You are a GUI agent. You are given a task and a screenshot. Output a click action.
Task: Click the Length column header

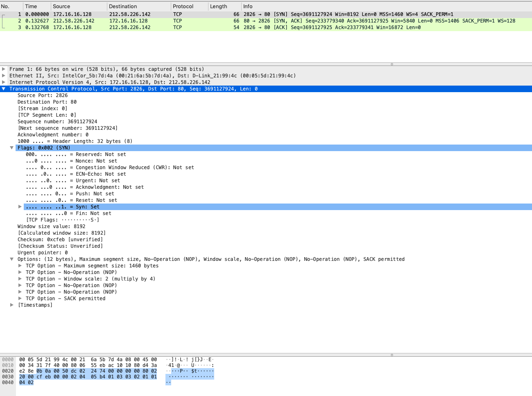point(224,7)
